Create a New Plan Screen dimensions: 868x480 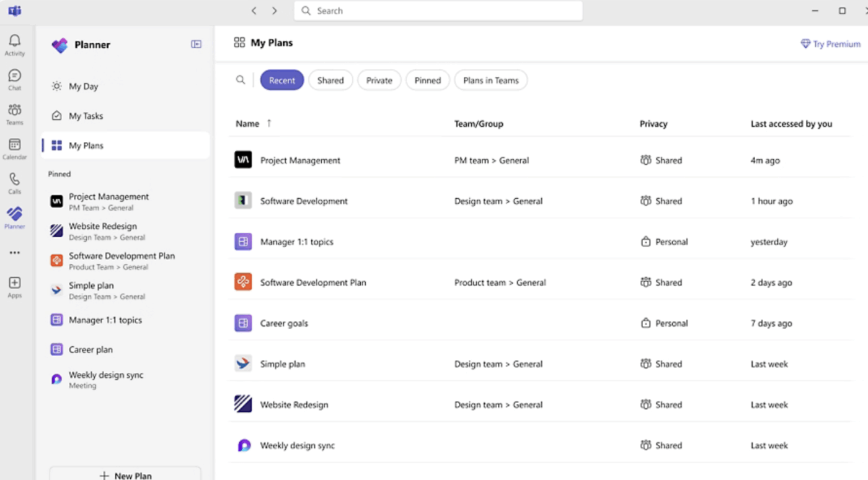coord(125,475)
